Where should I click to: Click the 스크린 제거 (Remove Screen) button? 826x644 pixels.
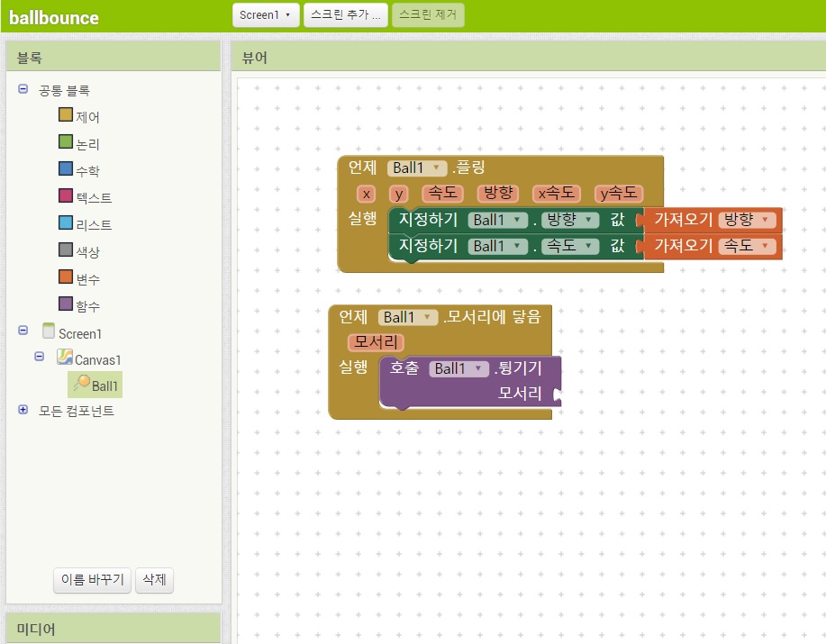pyautogui.click(x=428, y=15)
